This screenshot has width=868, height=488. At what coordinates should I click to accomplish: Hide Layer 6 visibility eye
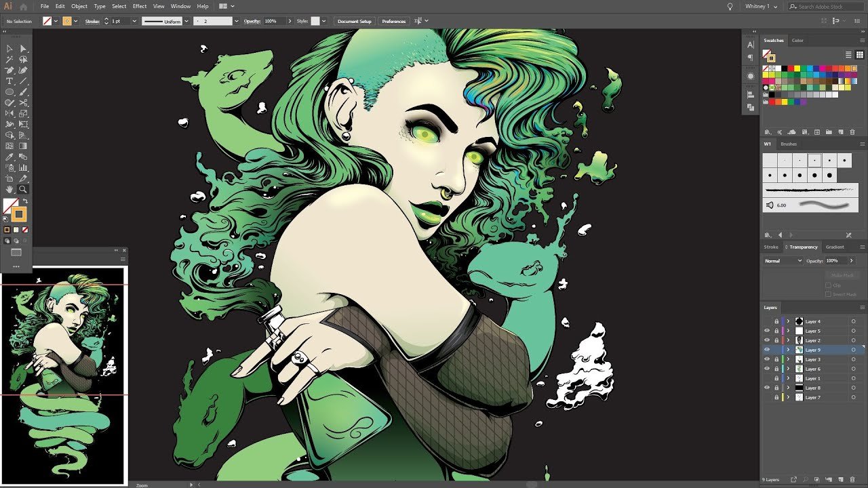pos(767,369)
